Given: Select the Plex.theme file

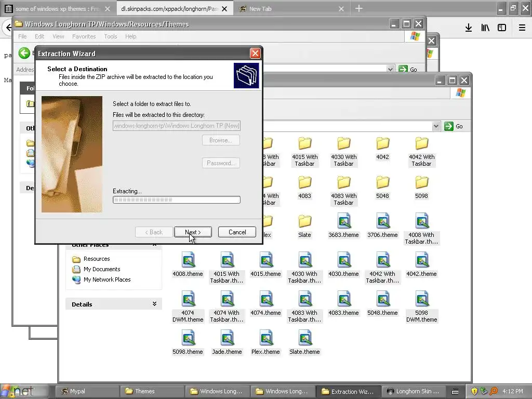Looking at the screenshot, I should [x=265, y=343].
